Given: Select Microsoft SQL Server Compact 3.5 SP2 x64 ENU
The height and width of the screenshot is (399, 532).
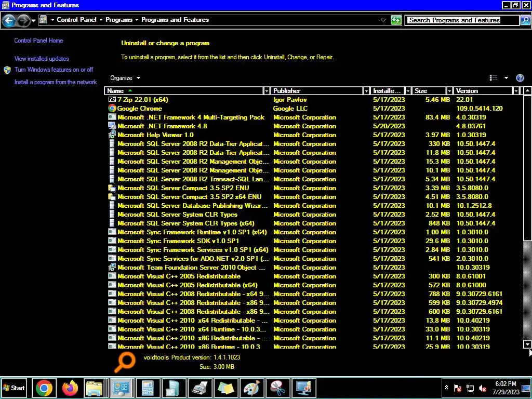Looking at the screenshot, I should coord(189,197).
